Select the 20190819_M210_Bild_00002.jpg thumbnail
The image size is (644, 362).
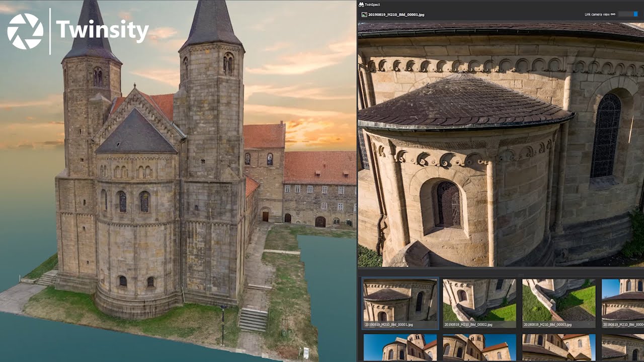(479, 304)
